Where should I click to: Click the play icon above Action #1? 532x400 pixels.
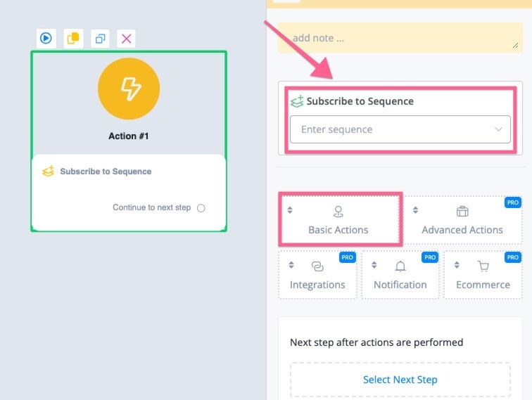46,38
